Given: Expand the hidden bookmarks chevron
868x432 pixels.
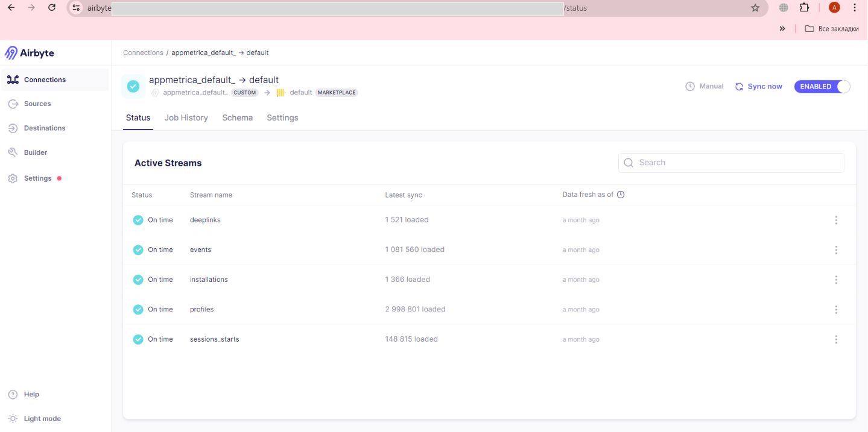Looking at the screenshot, I should pyautogui.click(x=782, y=28).
